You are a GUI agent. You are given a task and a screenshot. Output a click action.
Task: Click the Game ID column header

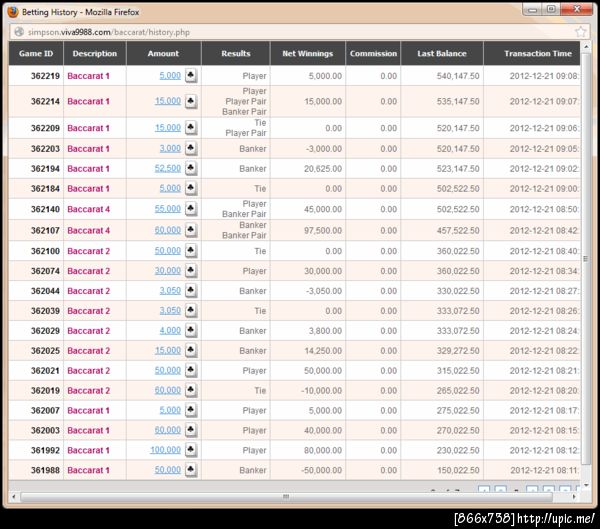(x=36, y=53)
